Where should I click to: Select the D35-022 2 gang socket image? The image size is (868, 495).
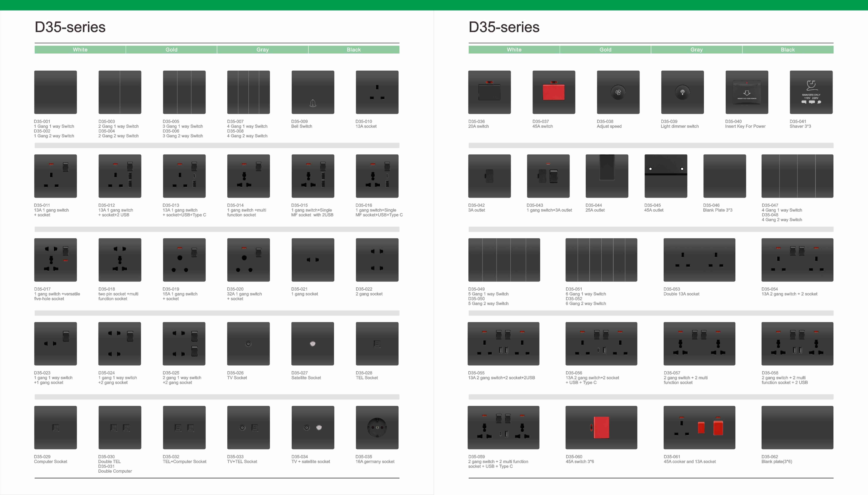[x=377, y=260]
